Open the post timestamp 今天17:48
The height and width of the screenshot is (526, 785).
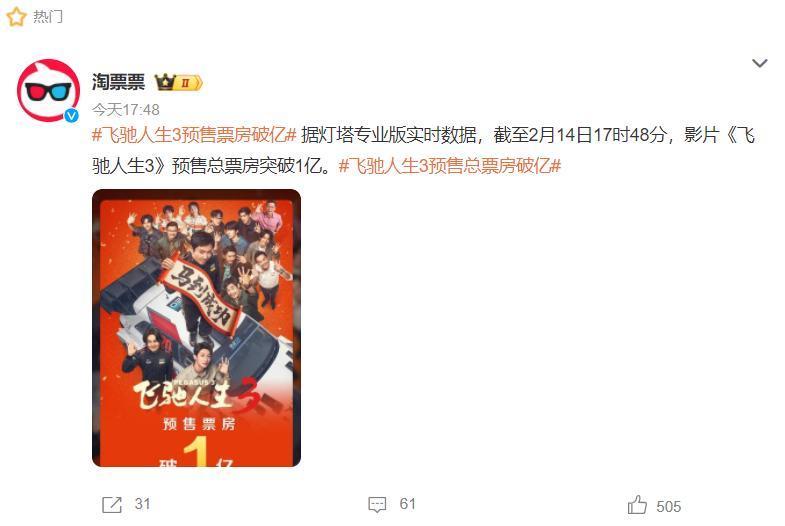pyautogui.click(x=126, y=110)
